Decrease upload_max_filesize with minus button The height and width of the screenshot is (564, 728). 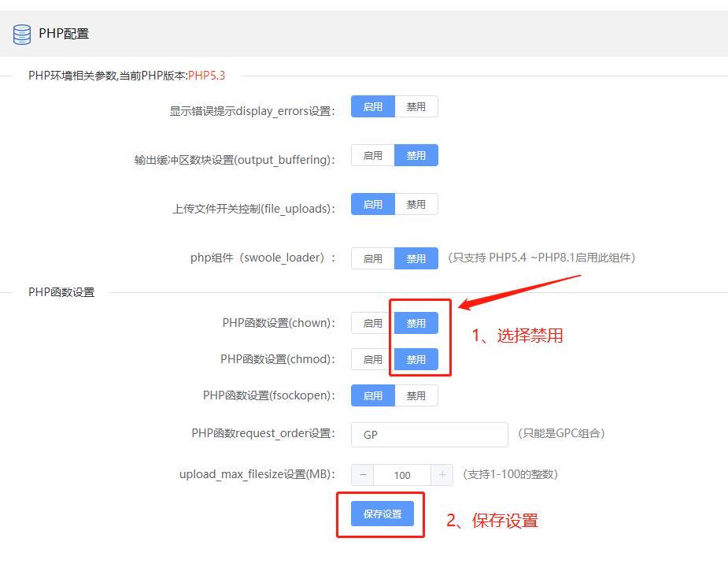click(x=363, y=475)
